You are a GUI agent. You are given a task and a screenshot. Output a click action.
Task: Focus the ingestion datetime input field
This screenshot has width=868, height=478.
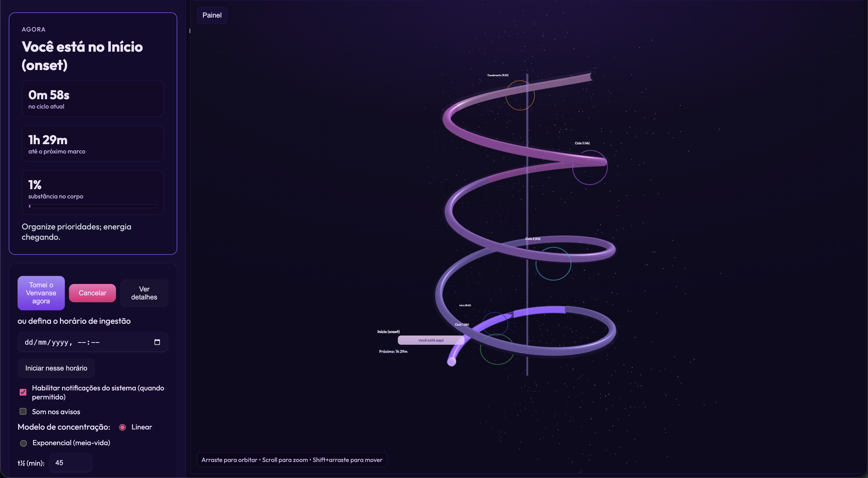(93, 342)
